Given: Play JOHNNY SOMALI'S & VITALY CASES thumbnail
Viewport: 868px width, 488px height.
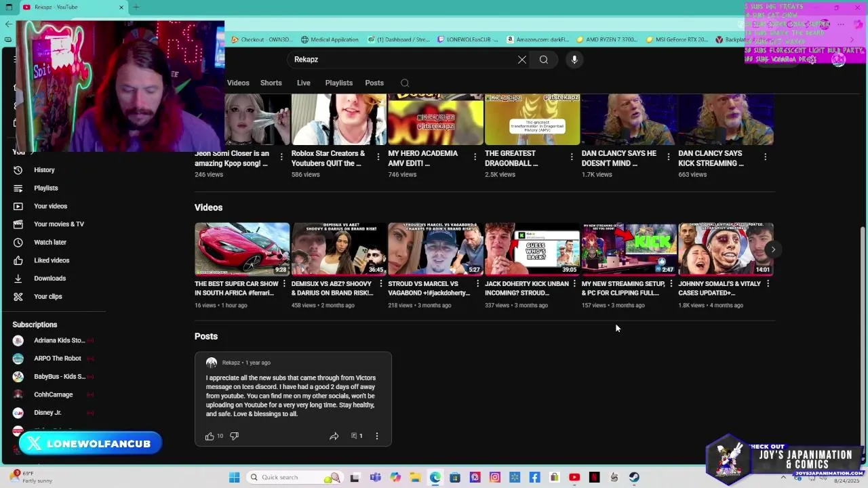Looking at the screenshot, I should [726, 249].
